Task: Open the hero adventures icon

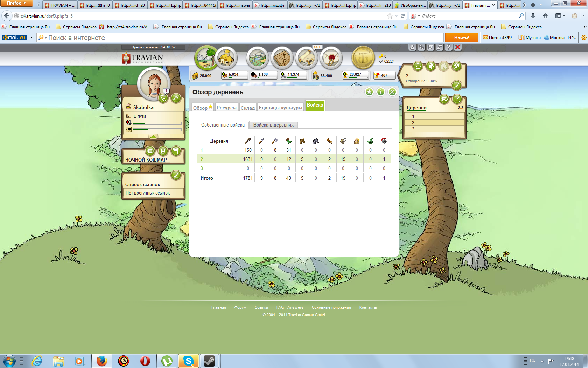Action: pos(163,98)
